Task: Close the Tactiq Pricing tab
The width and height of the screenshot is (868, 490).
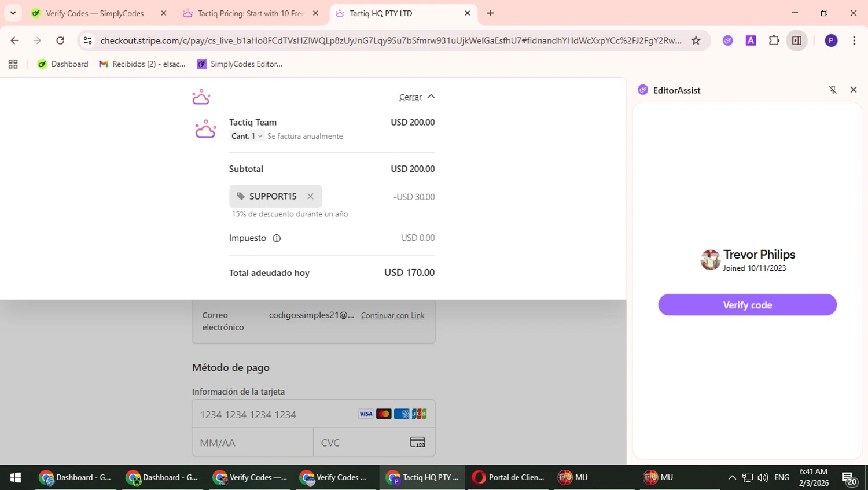Action: [315, 13]
